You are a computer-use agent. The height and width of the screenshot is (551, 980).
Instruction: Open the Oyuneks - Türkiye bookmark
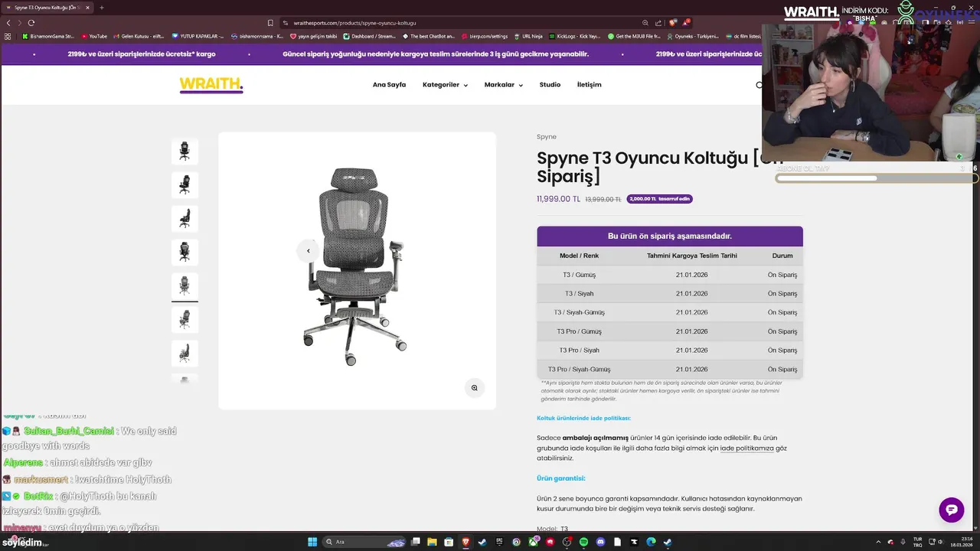tap(693, 36)
